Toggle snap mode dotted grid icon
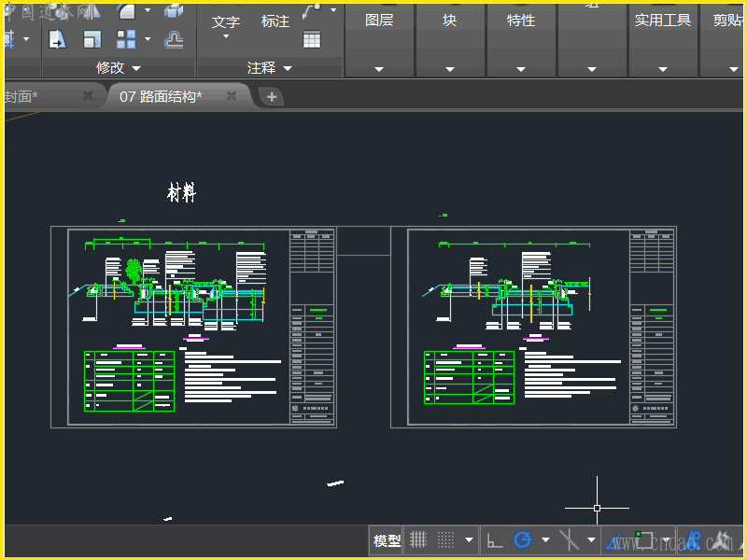The height and width of the screenshot is (560, 747). [446, 539]
